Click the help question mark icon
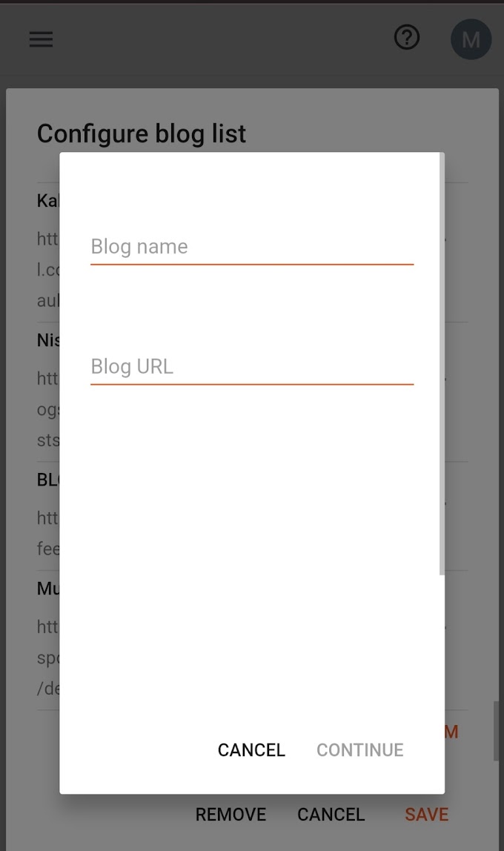Image resolution: width=504 pixels, height=851 pixels. point(406,37)
